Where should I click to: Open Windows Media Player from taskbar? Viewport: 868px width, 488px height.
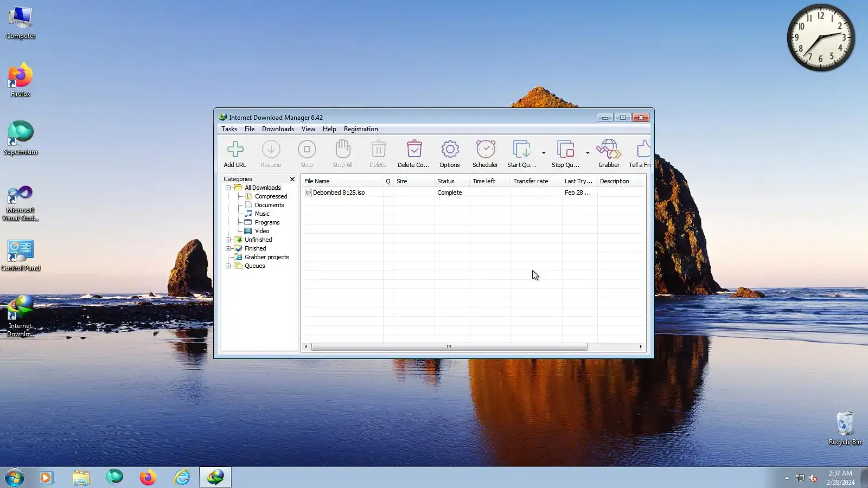pyautogui.click(x=46, y=477)
